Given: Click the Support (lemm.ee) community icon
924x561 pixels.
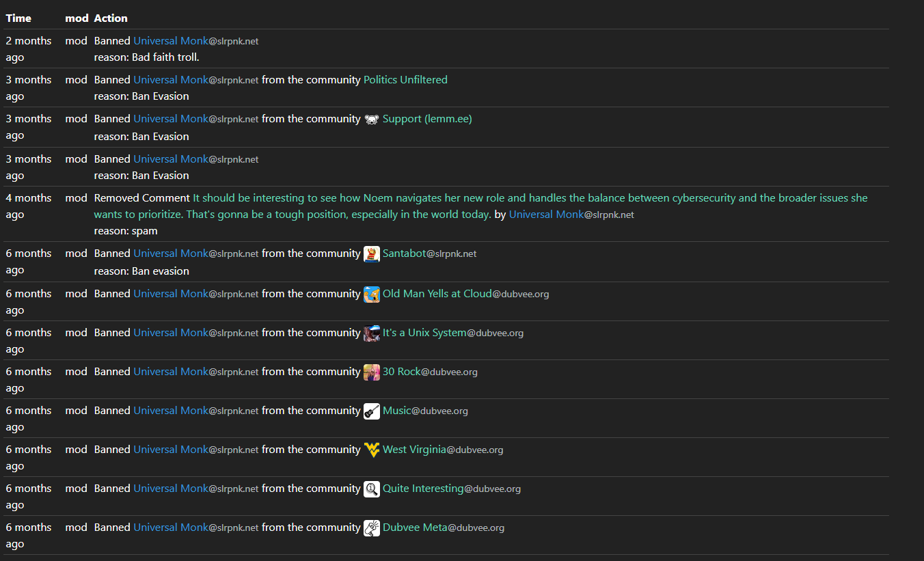Looking at the screenshot, I should click(x=372, y=119).
